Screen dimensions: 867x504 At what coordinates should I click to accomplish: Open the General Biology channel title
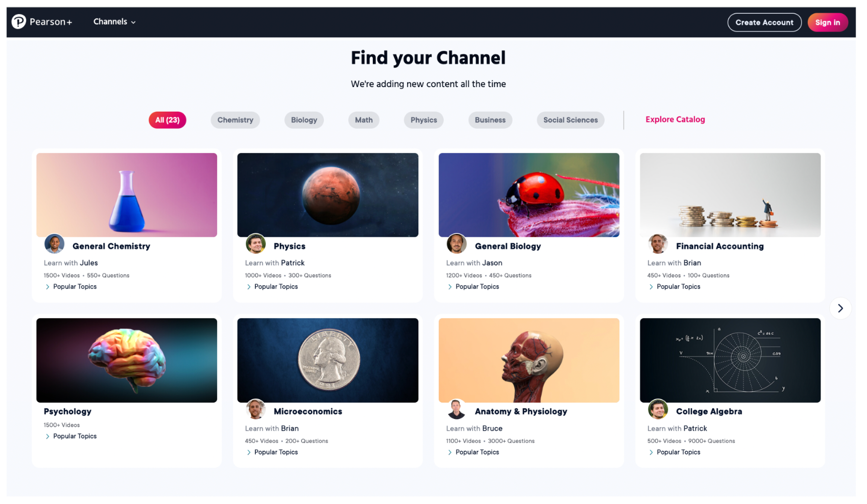(508, 246)
